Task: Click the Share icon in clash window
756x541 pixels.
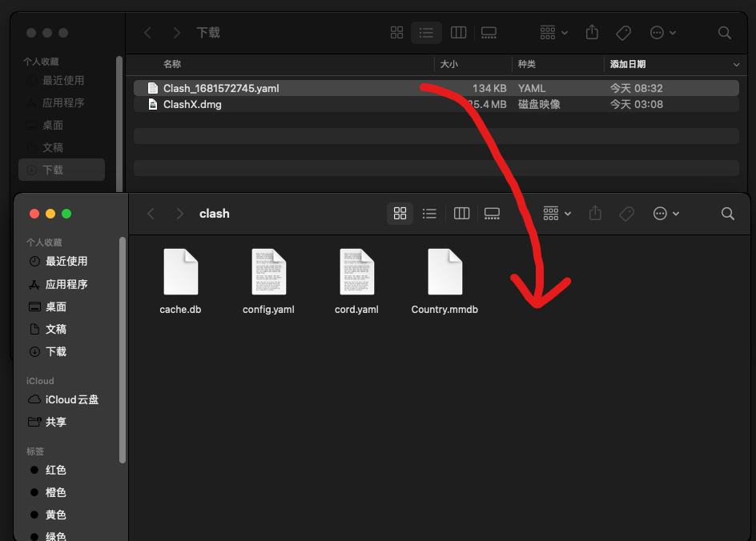Action: pyautogui.click(x=595, y=214)
